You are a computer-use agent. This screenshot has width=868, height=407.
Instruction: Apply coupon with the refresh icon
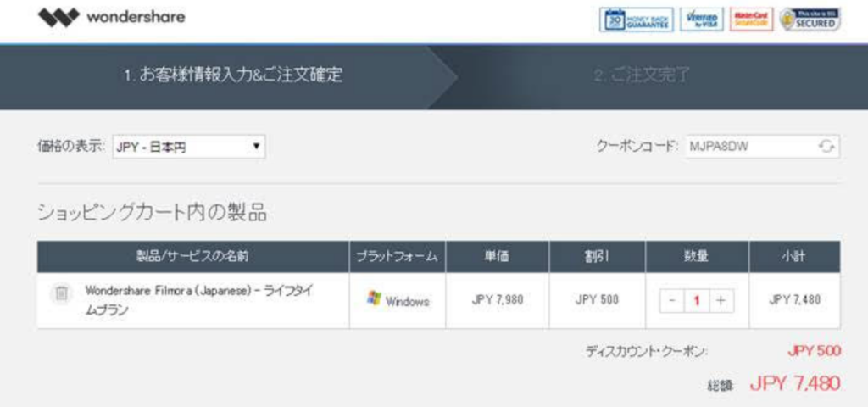click(x=826, y=146)
